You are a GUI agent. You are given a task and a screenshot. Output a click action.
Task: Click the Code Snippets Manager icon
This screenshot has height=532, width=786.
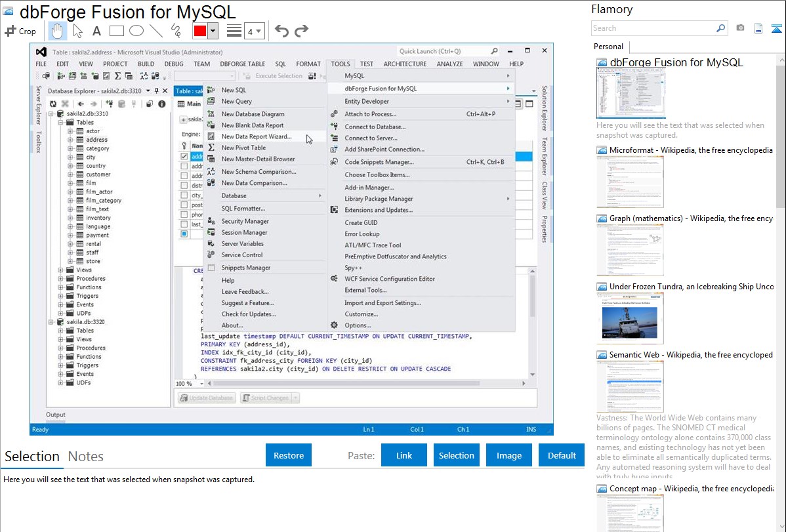(334, 161)
